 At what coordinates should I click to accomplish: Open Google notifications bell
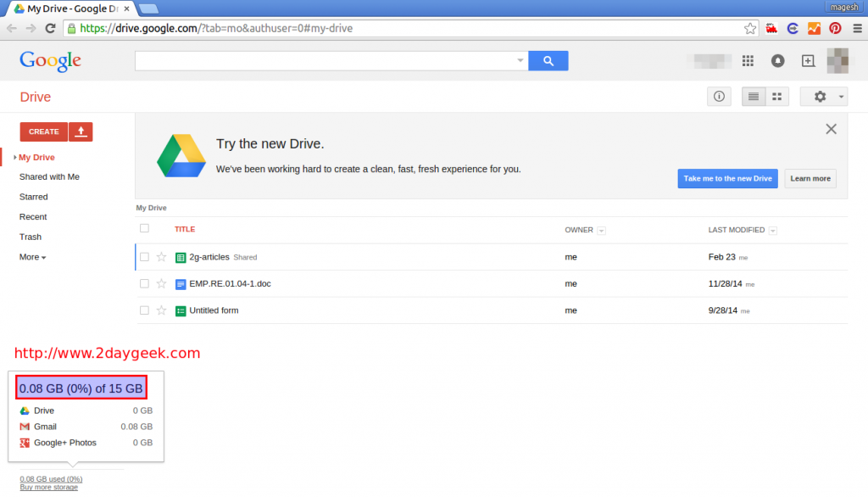click(777, 61)
